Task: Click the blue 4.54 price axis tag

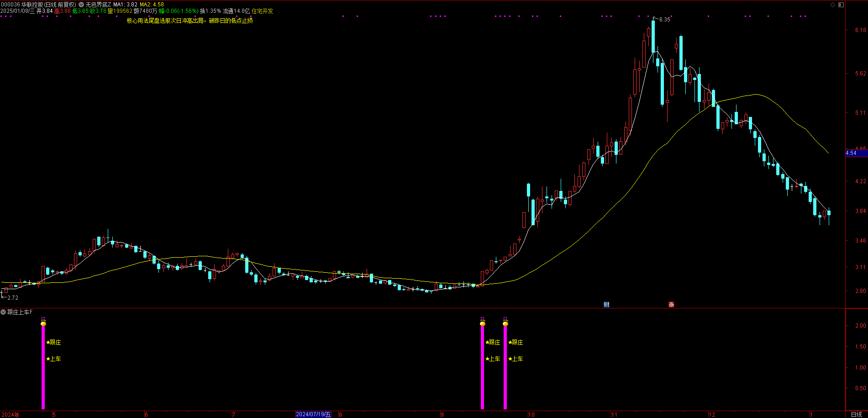Action: point(856,153)
